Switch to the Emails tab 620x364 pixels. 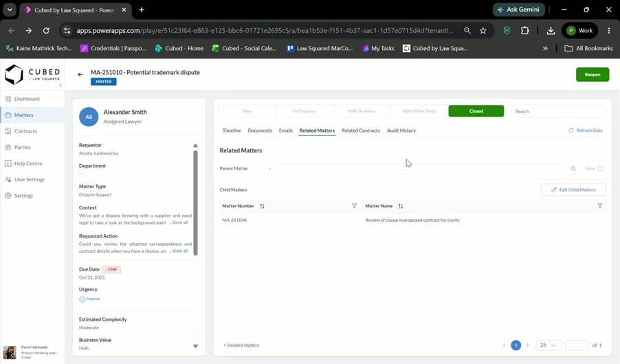pos(286,130)
